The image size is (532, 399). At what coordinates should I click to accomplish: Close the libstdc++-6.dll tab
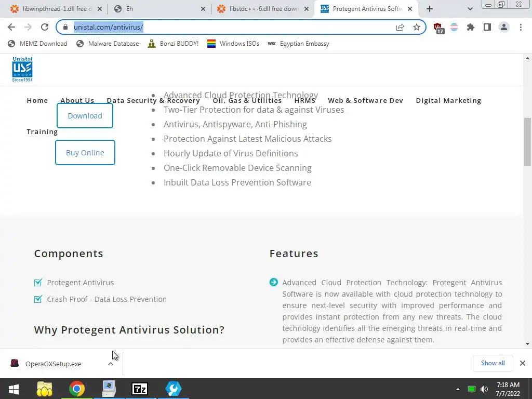point(307,9)
